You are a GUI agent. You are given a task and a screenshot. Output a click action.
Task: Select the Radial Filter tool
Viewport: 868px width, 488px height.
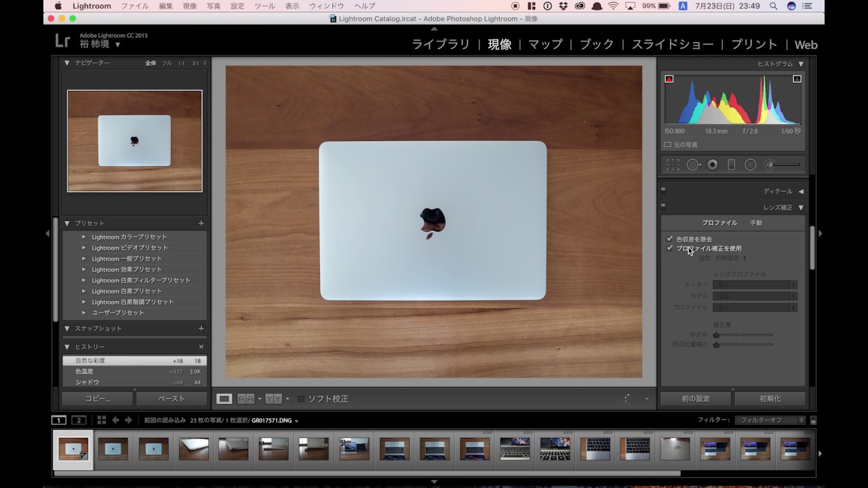[750, 165]
